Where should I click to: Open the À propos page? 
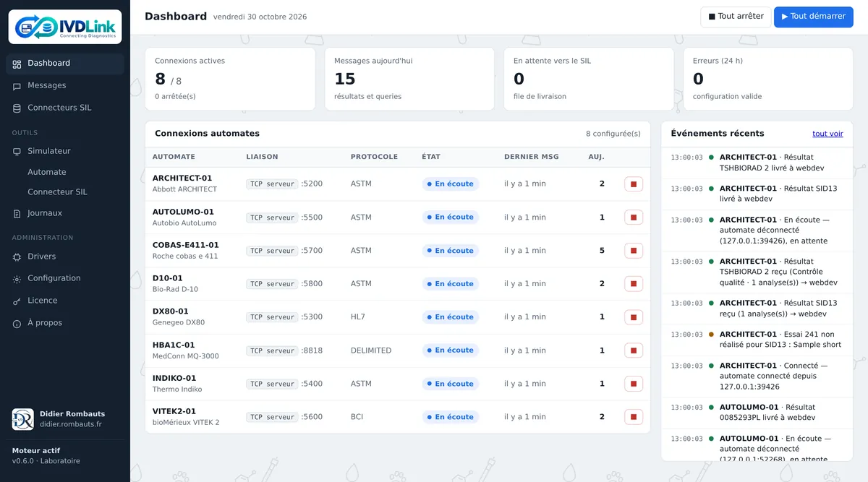pos(65,324)
